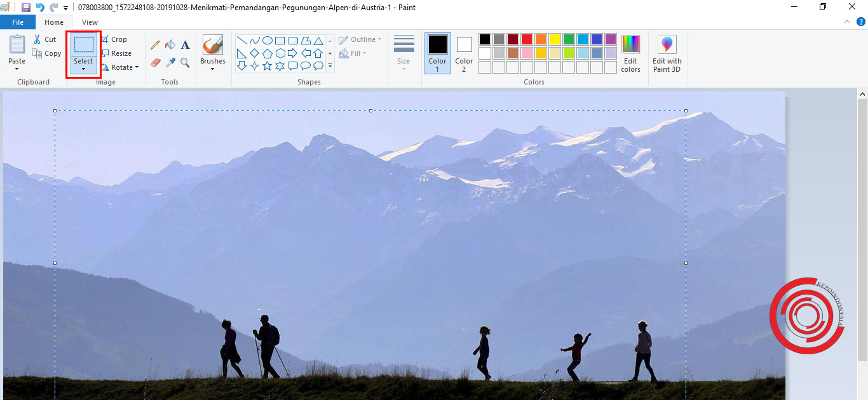The width and height of the screenshot is (868, 400).
Task: Open the Rotate menu
Action: [x=120, y=67]
